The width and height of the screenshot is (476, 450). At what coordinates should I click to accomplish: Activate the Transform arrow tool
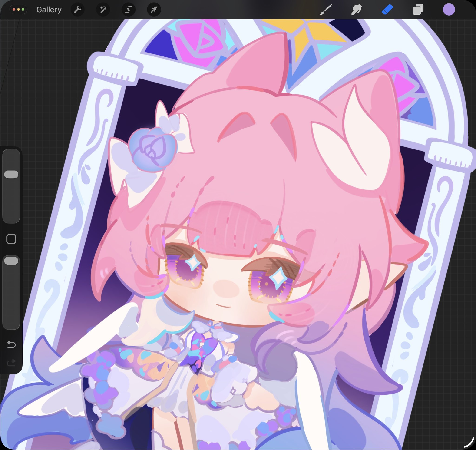point(154,10)
